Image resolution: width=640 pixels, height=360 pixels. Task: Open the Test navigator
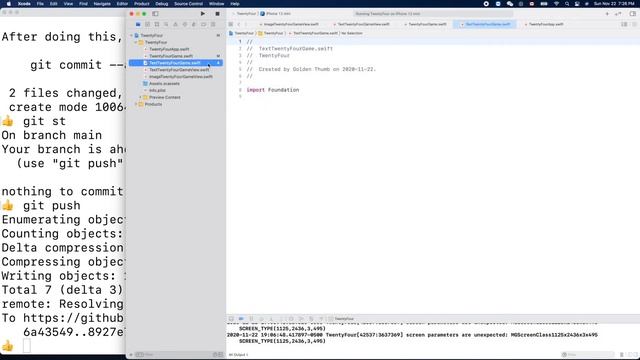[x=185, y=24]
